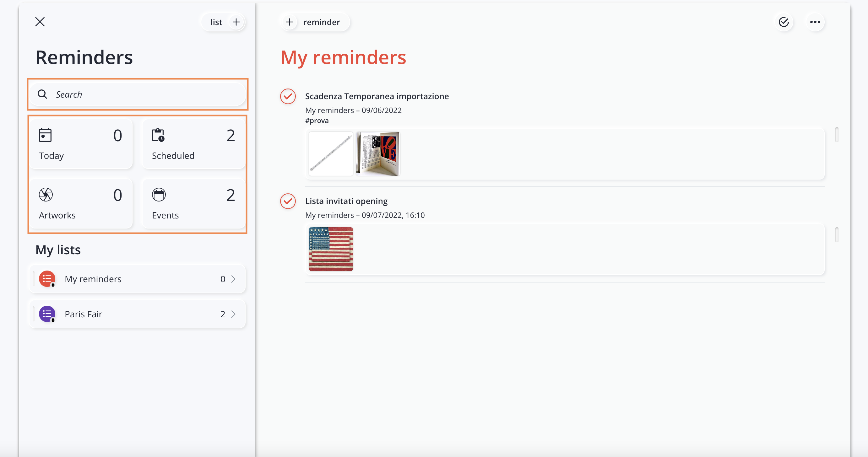Click the plus icon next to list
The image size is (868, 457).
236,22
